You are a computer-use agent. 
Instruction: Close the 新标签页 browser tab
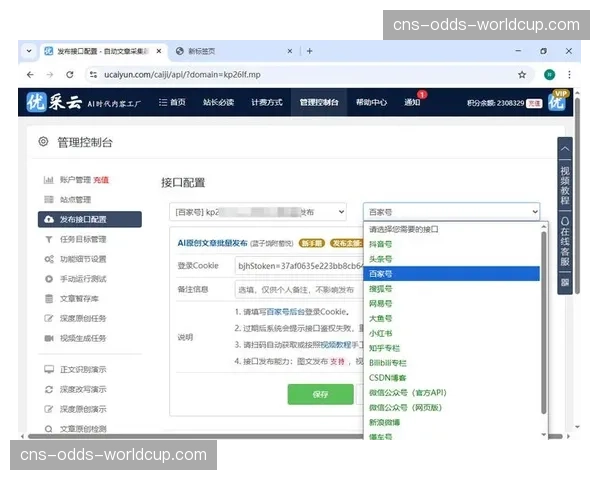290,51
